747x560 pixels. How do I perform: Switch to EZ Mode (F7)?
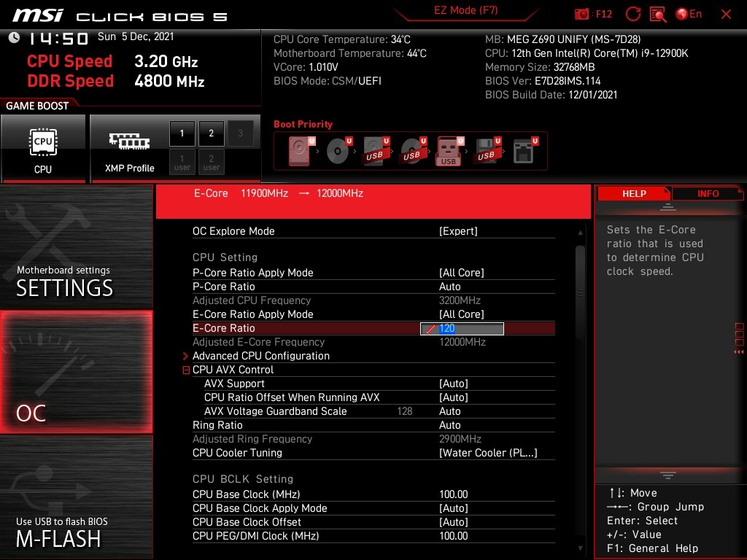[x=466, y=10]
